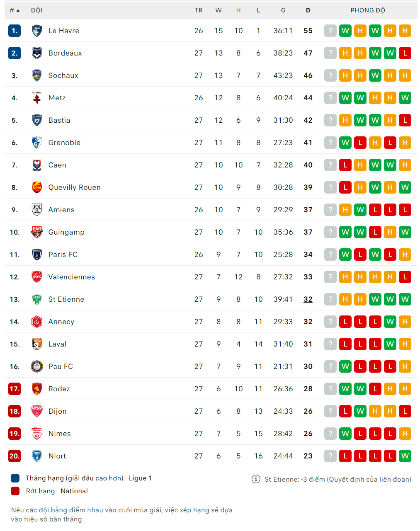Click the question mark badge on Sochaux's form row

(330, 75)
